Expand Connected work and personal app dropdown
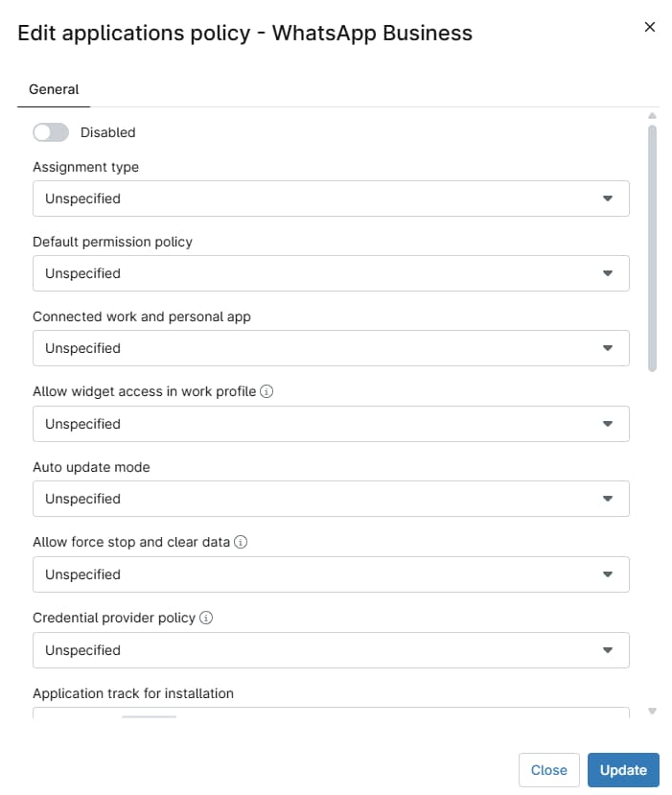 point(331,348)
